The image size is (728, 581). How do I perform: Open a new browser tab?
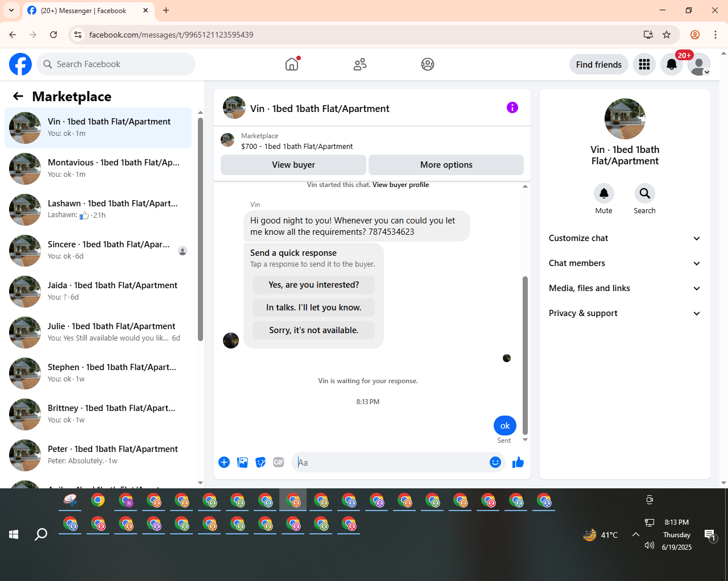tap(166, 10)
